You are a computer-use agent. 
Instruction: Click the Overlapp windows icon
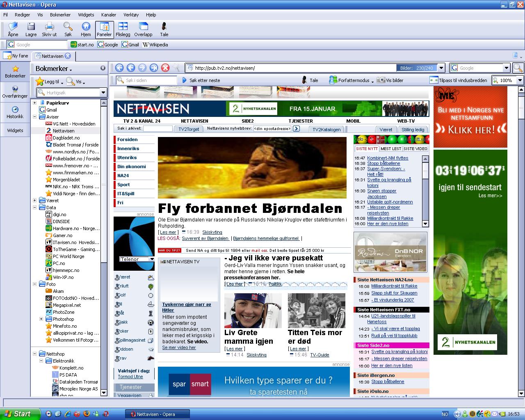pyautogui.click(x=143, y=30)
